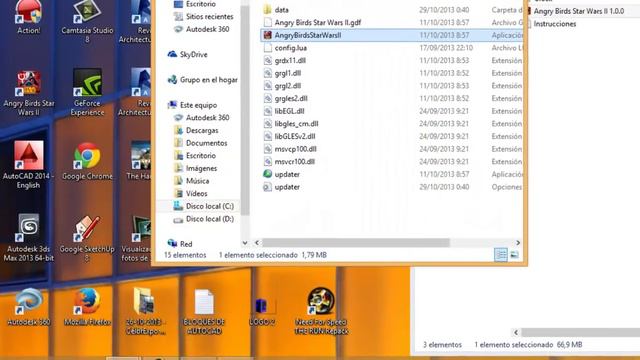This screenshot has width=640, height=360.
Task: Click the 11/10/2013 8:57 date of AngryBirdsStarWarsII
Action: [x=444, y=36]
